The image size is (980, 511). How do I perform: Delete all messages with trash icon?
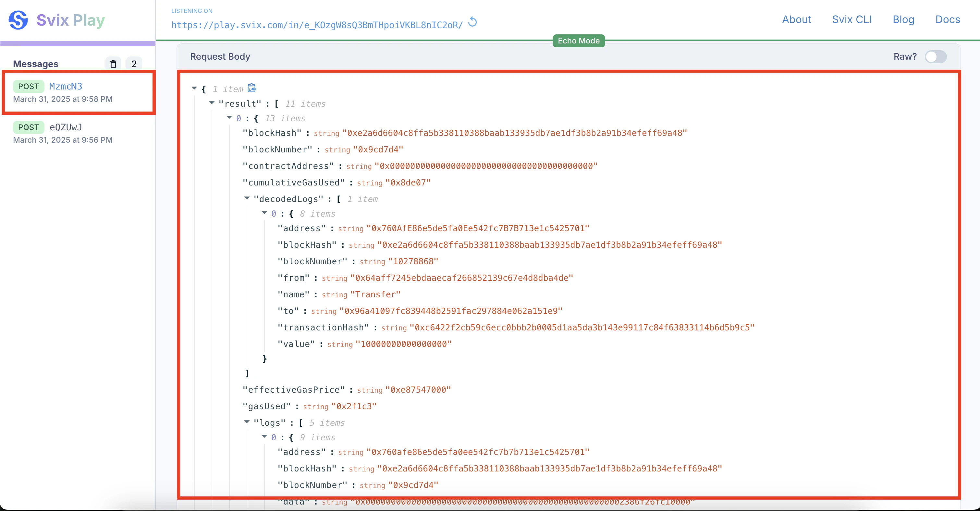point(113,64)
